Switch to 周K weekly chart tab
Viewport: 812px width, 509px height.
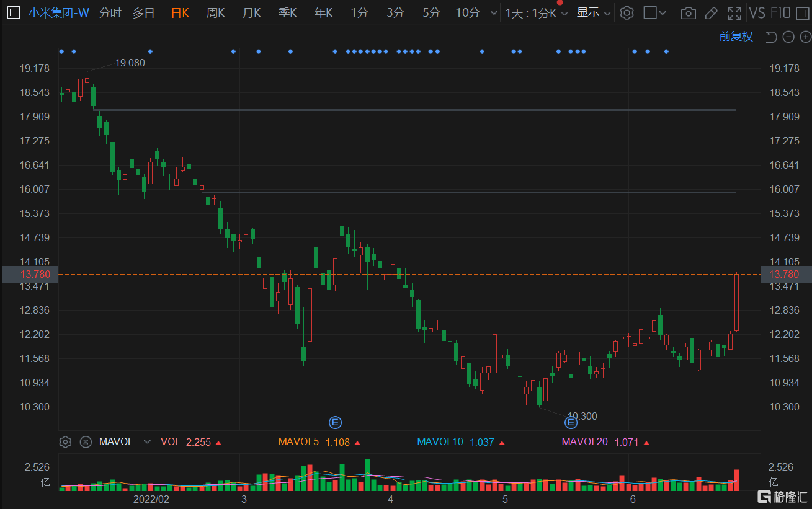(215, 13)
